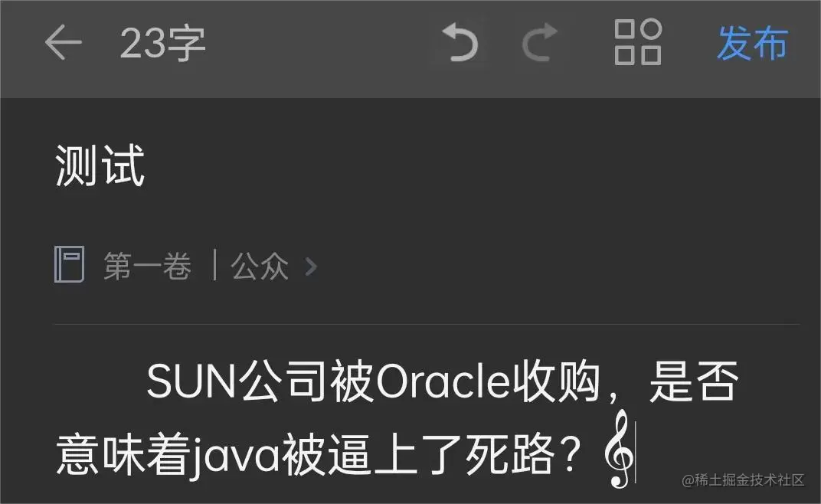Click the 稀土掘金技术社区 watermark

tap(744, 480)
